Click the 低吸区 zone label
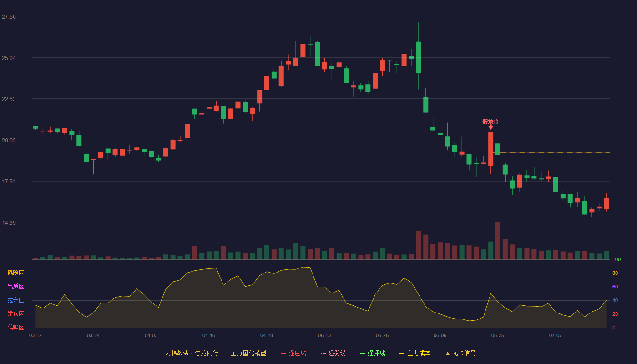The image size is (637, 364). coord(15,327)
